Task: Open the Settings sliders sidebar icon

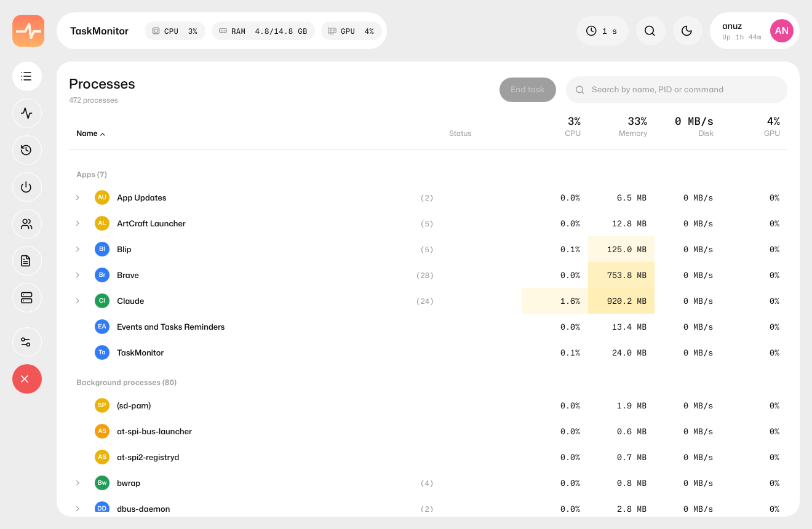Action: tap(26, 342)
